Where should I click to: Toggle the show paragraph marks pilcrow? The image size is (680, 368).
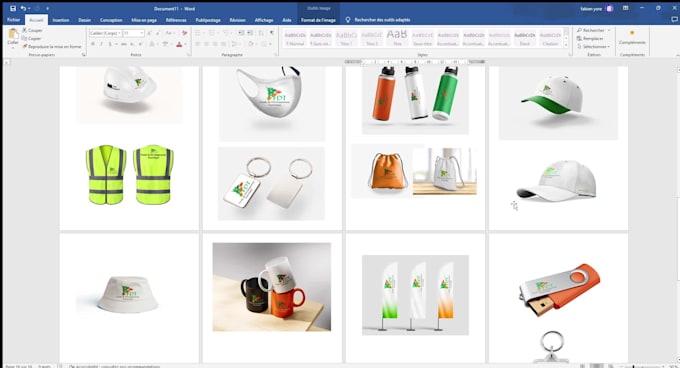(272, 33)
